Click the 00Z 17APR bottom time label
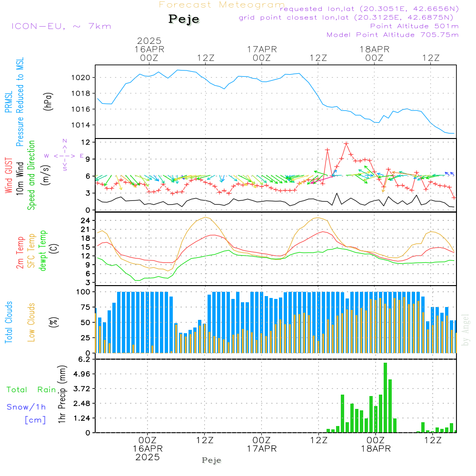476x476 pixels. pos(262,445)
